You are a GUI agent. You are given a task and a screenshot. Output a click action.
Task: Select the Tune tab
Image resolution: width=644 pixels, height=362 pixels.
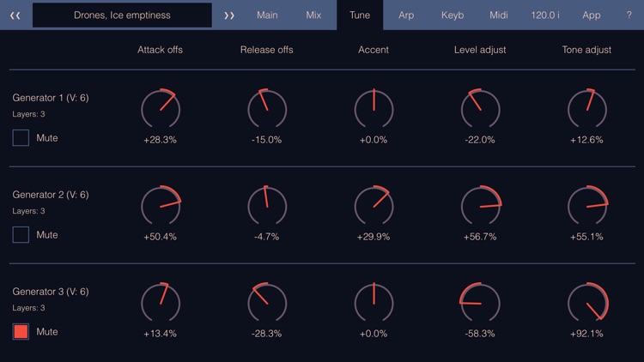click(360, 15)
